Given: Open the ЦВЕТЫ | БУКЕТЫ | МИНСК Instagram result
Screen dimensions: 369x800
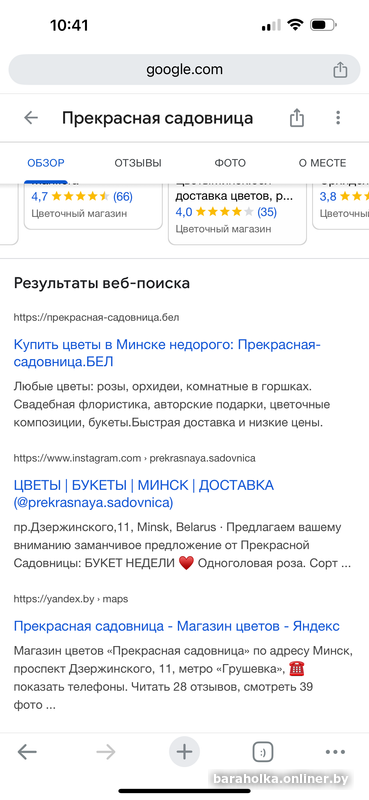Looking at the screenshot, I should pos(144,493).
